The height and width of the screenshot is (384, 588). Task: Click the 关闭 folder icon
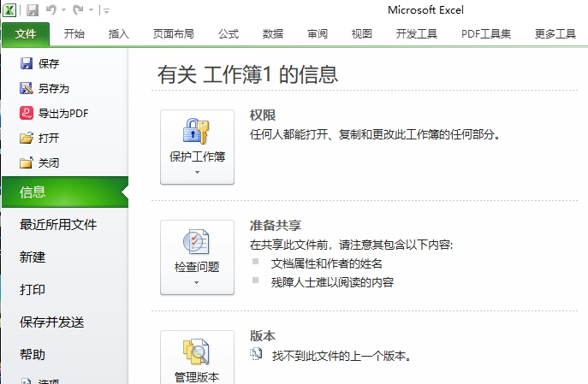point(27,163)
